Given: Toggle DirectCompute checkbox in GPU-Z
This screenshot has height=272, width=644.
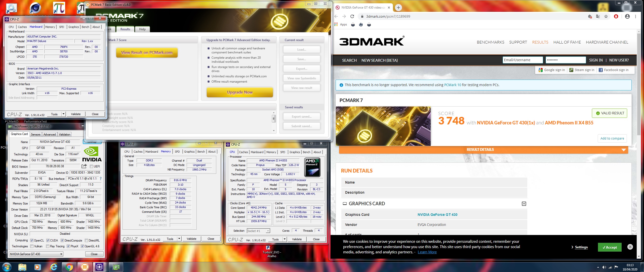Looking at the screenshot, I should pos(62,241).
